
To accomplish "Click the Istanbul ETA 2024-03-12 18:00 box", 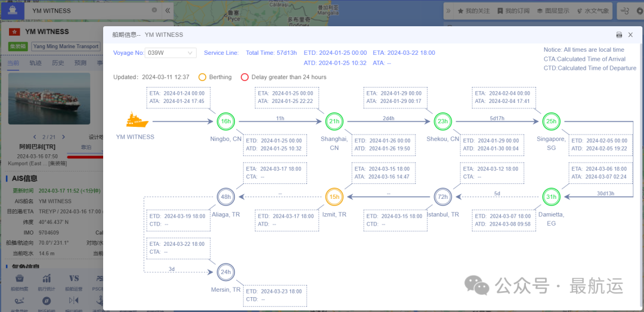I will pyautogui.click(x=491, y=173).
